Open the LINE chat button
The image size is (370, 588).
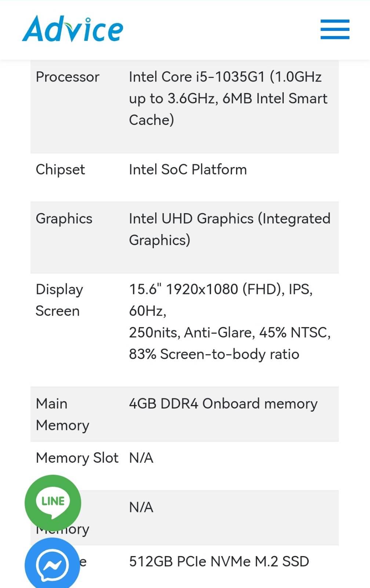53,502
